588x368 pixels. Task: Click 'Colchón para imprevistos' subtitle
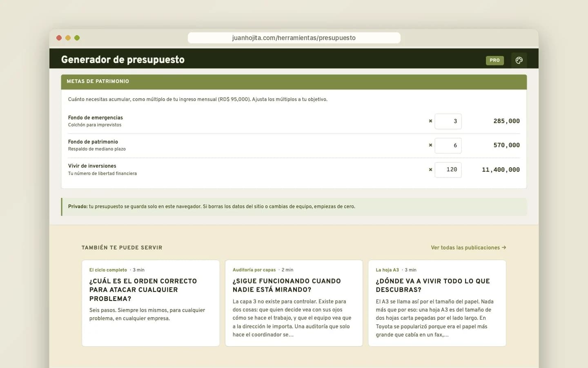[95, 125]
